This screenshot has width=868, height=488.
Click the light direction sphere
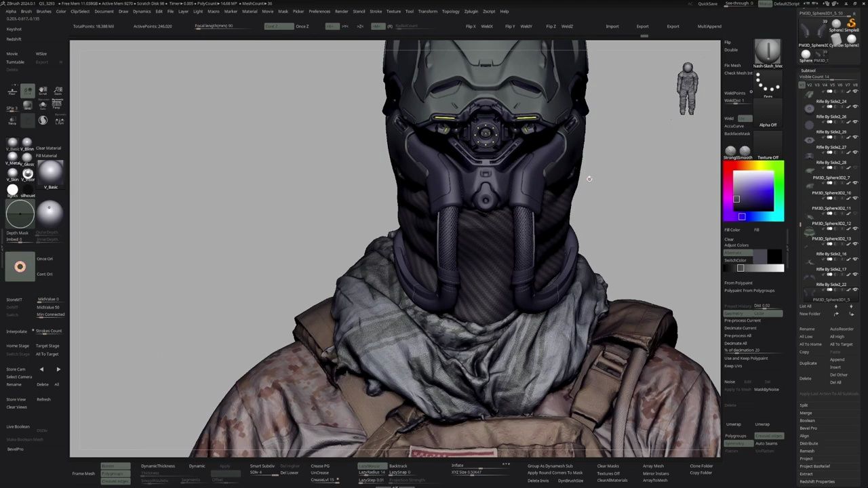(50, 213)
